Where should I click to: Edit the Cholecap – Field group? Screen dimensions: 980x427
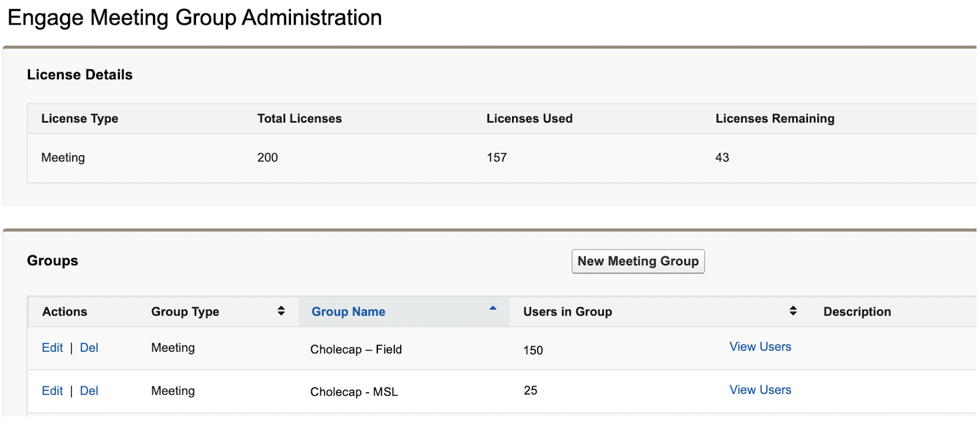[52, 348]
